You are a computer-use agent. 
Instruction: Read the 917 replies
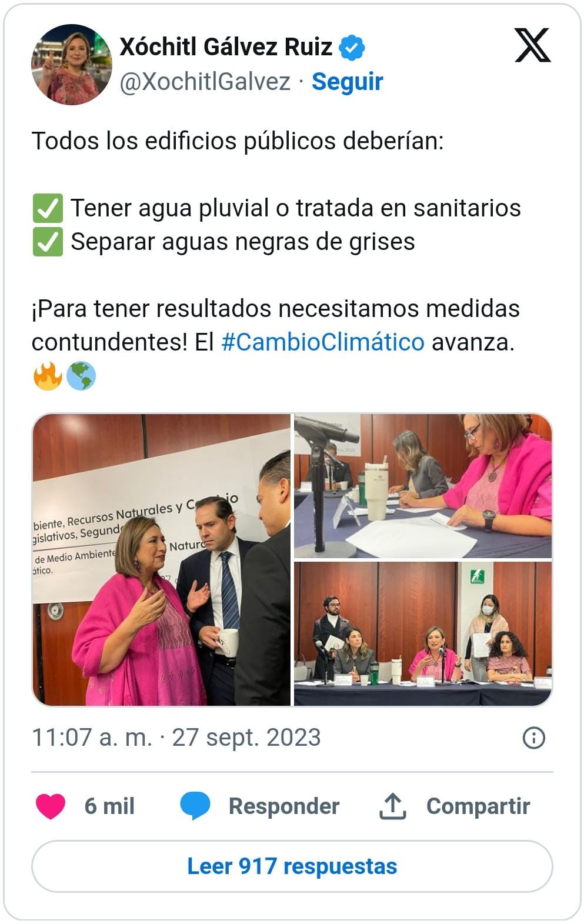pos(292,866)
